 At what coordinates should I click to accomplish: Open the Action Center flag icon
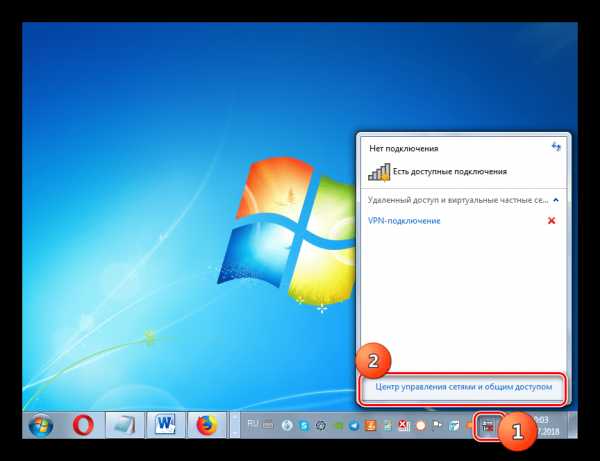[x=437, y=425]
